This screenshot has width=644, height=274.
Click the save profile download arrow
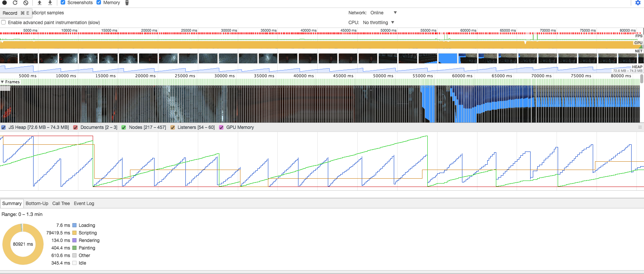[x=50, y=3]
